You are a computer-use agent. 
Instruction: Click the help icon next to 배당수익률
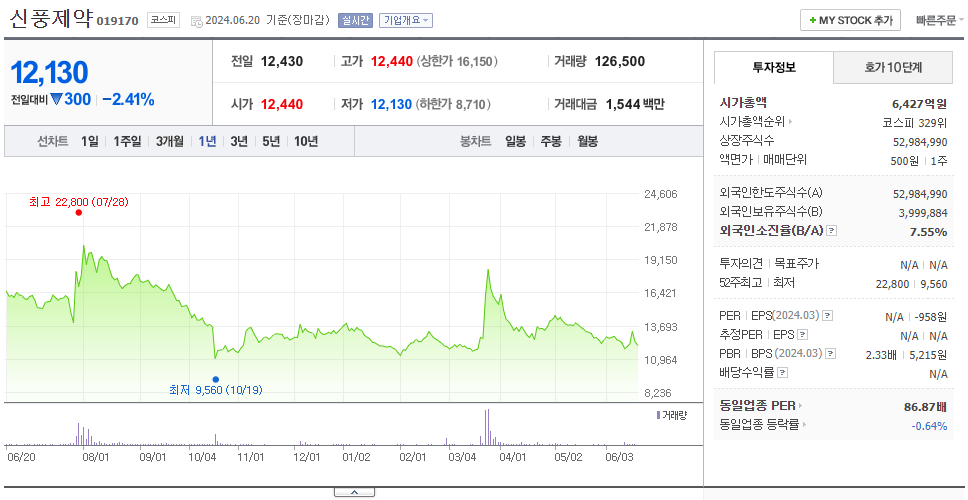tap(783, 373)
